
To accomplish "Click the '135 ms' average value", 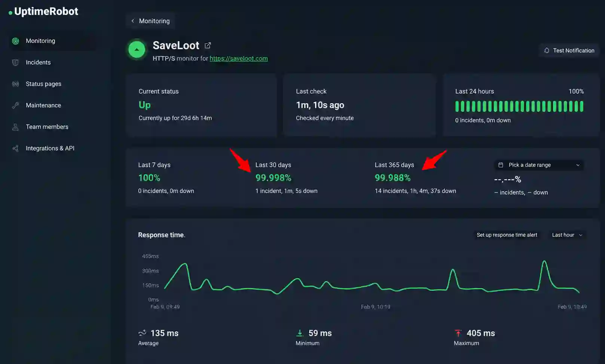I will pos(164,333).
